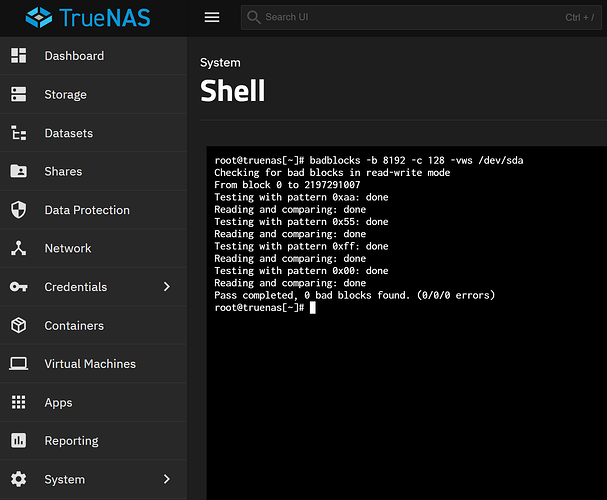Click 'Testing with pattern 0x00: done' line
607x500 pixels.
(301, 271)
